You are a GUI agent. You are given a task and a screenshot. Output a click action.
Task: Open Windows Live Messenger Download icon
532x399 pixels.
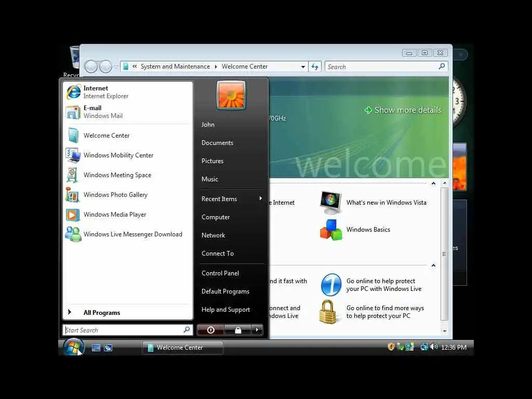[73, 234]
